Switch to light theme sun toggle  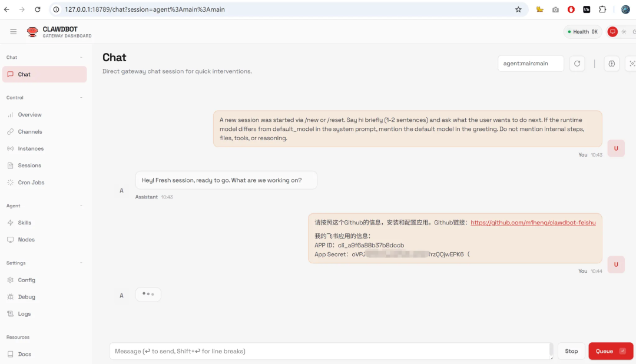tap(624, 32)
